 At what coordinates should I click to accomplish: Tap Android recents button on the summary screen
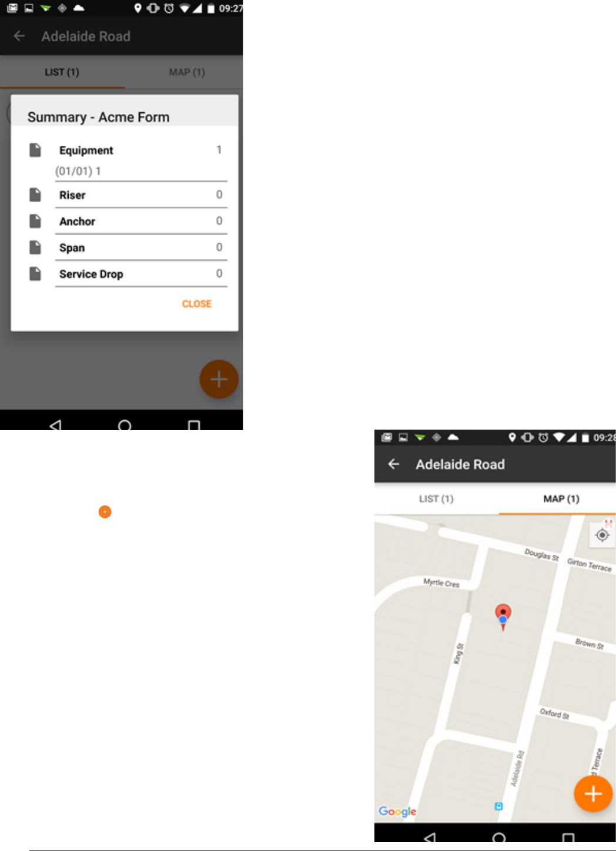point(194,425)
